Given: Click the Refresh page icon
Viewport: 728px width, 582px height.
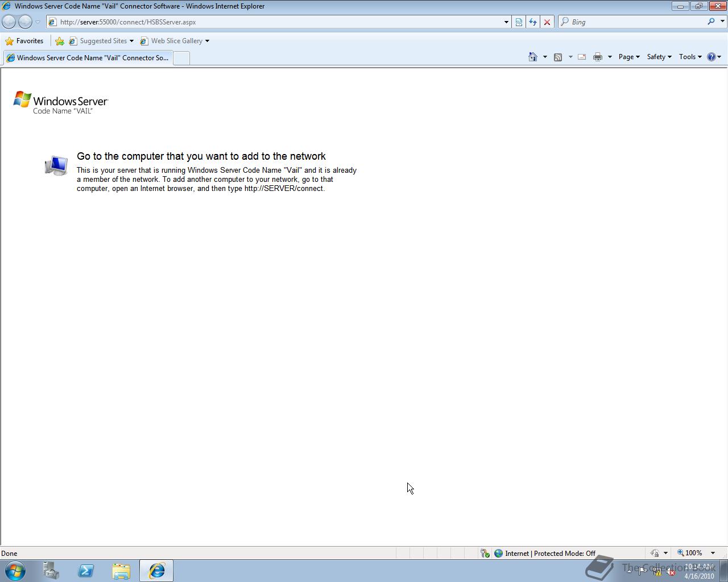Looking at the screenshot, I should (x=533, y=22).
